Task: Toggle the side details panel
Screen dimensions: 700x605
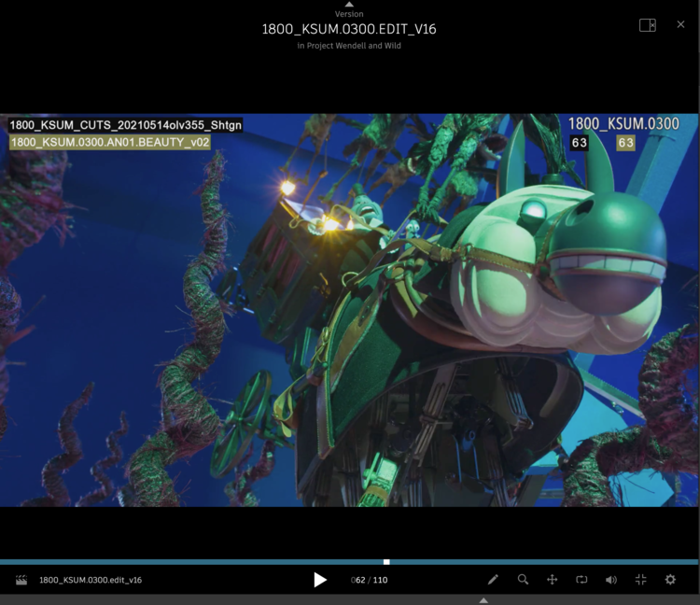Action: pos(648,25)
